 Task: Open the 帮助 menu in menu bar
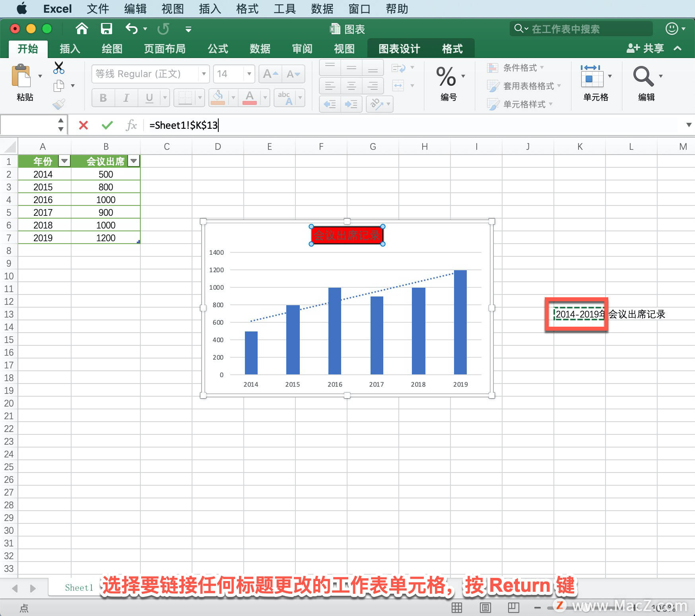[397, 9]
